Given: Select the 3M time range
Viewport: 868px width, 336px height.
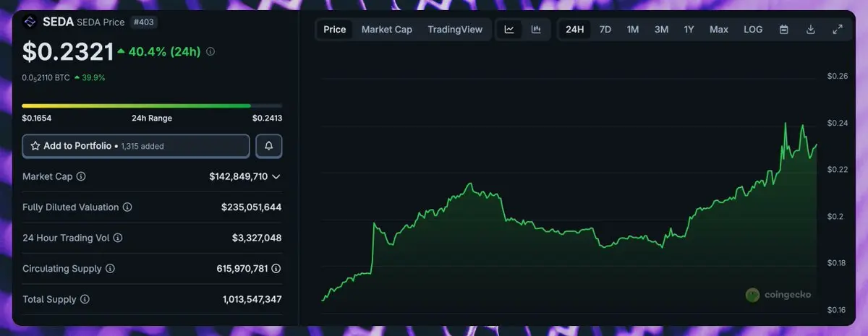Looking at the screenshot, I should coord(661,30).
